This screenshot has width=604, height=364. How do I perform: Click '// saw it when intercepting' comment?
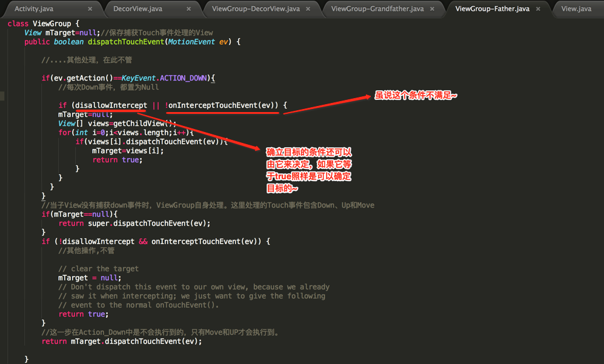[x=192, y=296]
